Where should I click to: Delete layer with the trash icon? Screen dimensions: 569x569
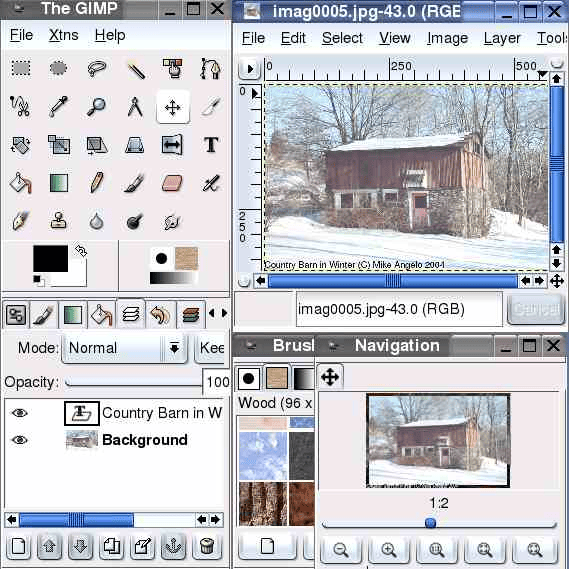pos(207,546)
